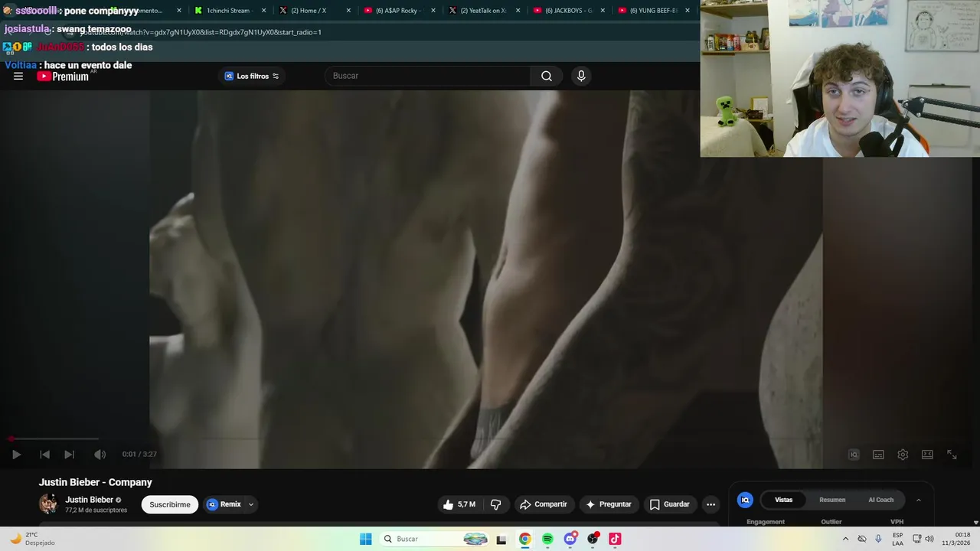Go to the YouTube Premium home logo

coord(63,76)
